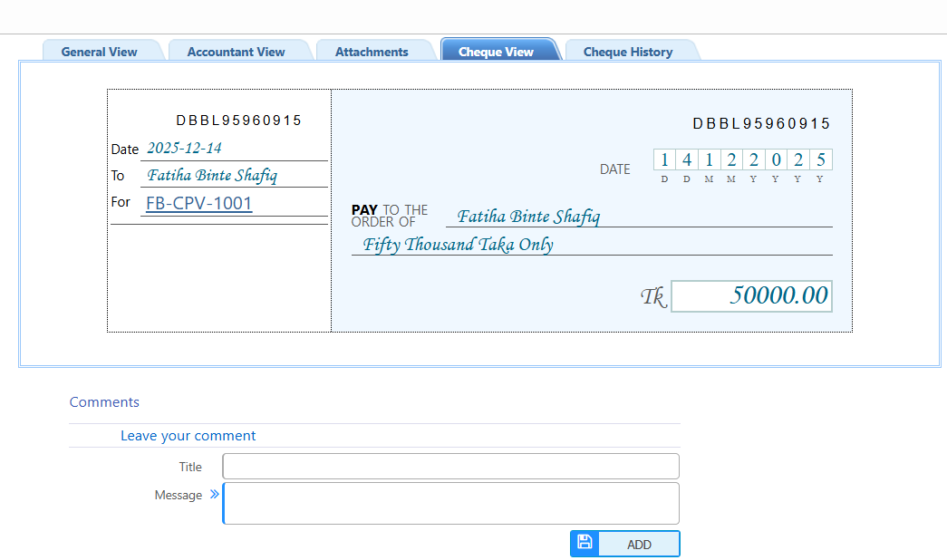Screen dimensions: 947x560
Task: Click the Leave your comment header
Action: 188,436
